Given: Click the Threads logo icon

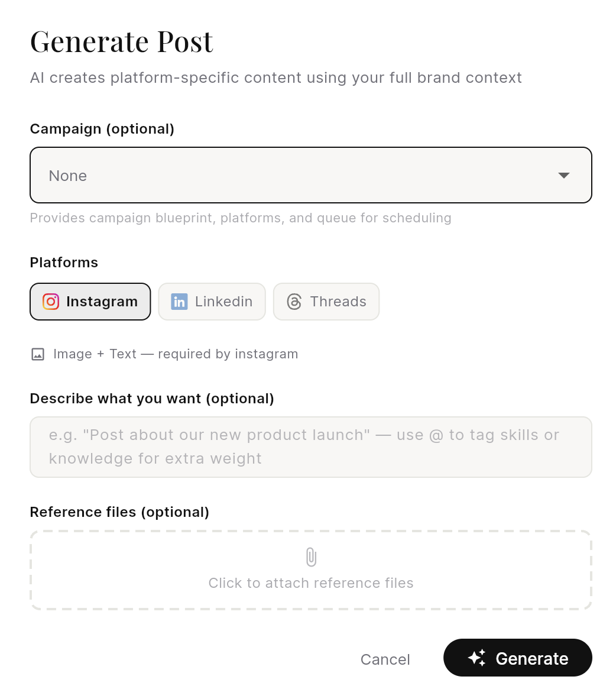Looking at the screenshot, I should point(293,302).
